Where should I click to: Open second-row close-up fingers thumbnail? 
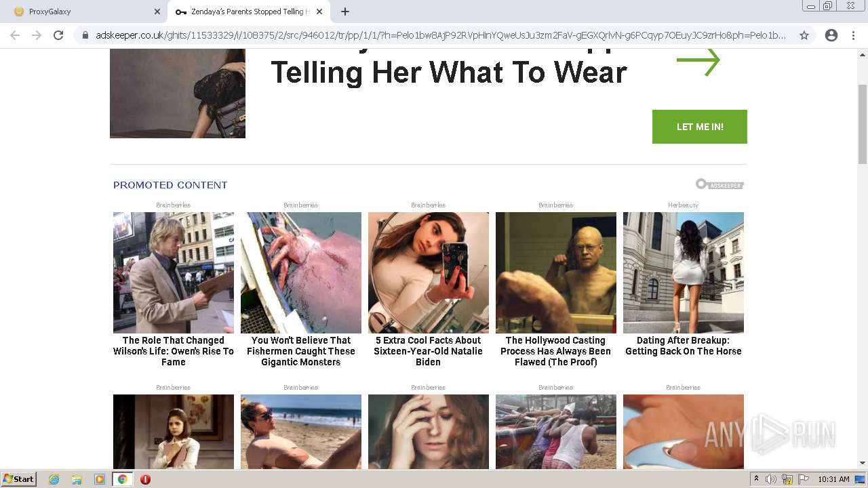(x=684, y=432)
